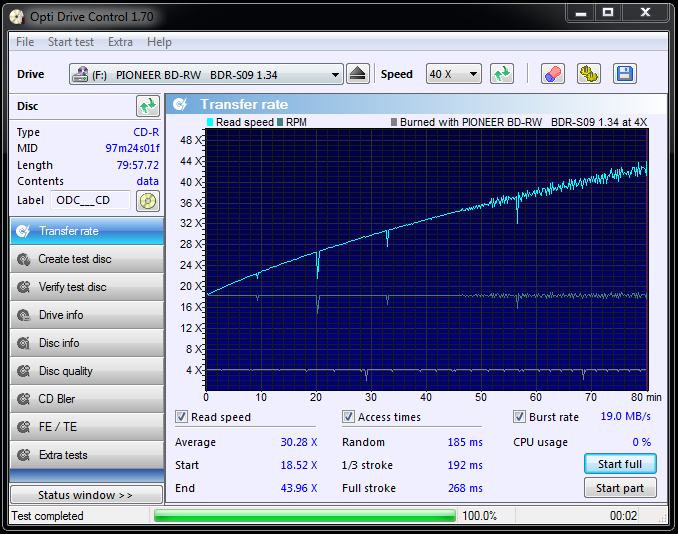Select the FE / TE tab

[x=87, y=427]
